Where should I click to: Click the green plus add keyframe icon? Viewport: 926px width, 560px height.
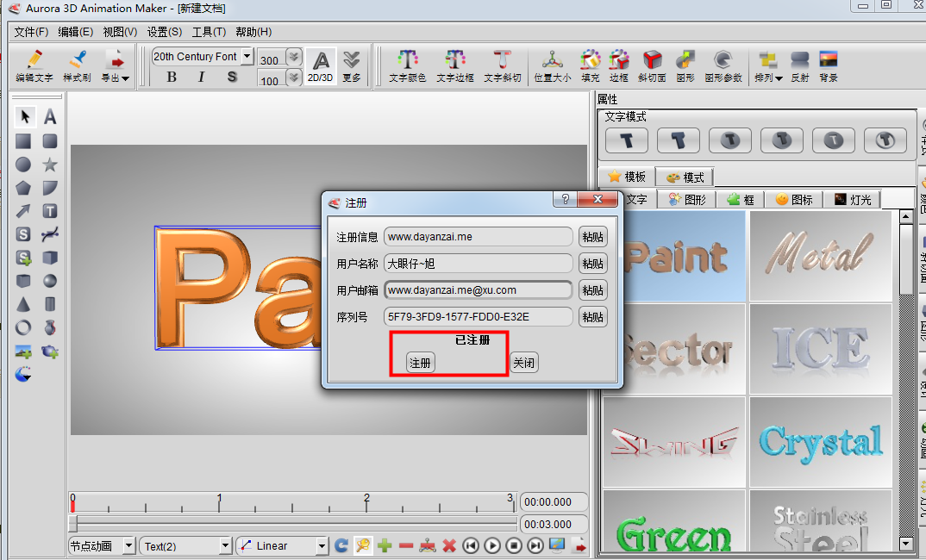tap(385, 546)
